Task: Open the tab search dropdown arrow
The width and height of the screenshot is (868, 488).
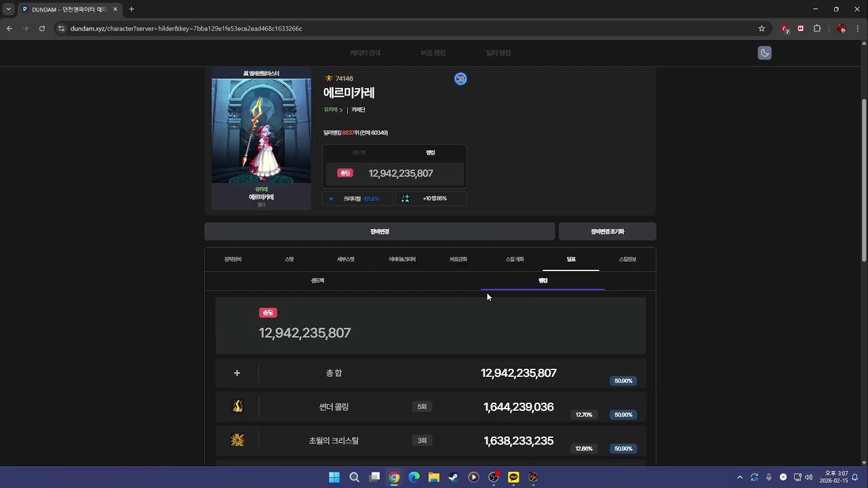Action: pos(8,9)
